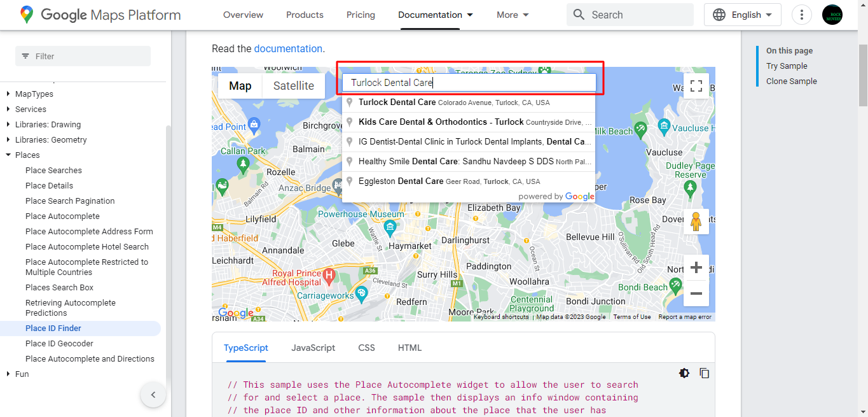Jump to Clone Sample section
Screen dimensions: 868x417
[792, 81]
